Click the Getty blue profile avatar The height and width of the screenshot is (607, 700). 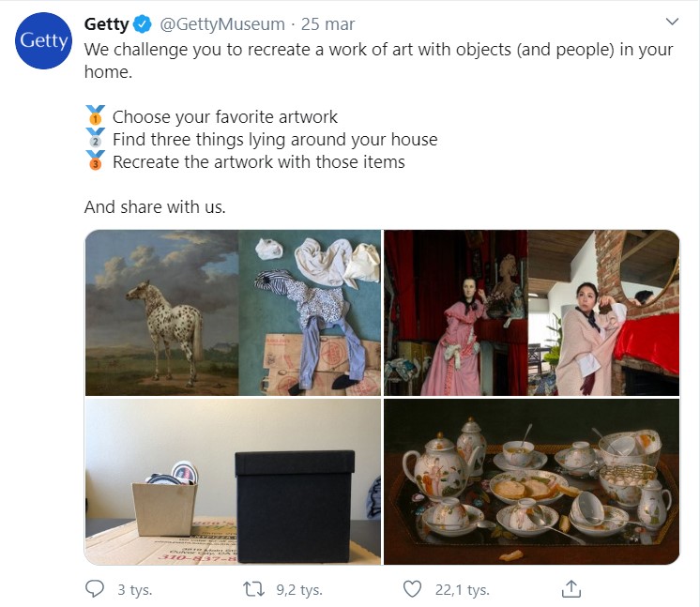coord(43,40)
